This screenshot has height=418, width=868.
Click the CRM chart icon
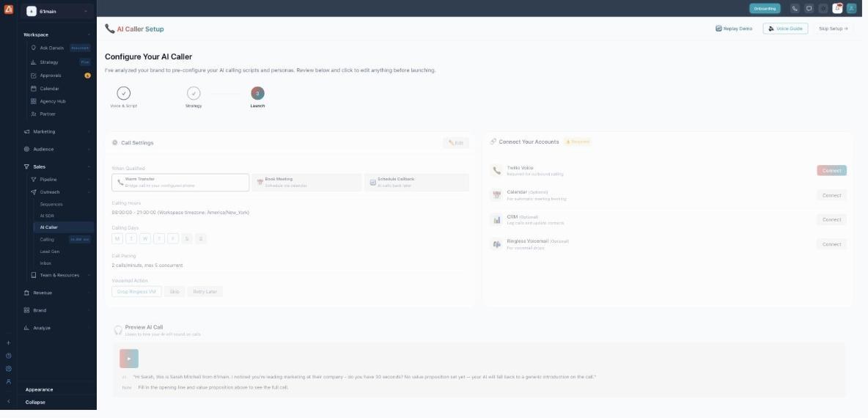point(496,220)
